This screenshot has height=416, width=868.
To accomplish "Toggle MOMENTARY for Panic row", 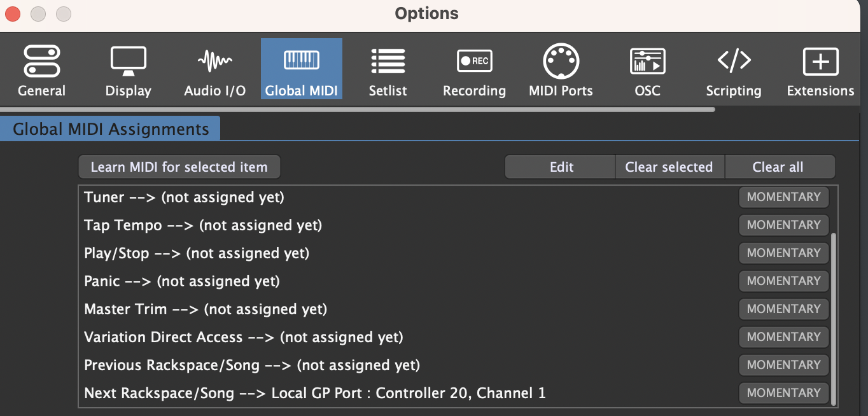I will pos(783,281).
